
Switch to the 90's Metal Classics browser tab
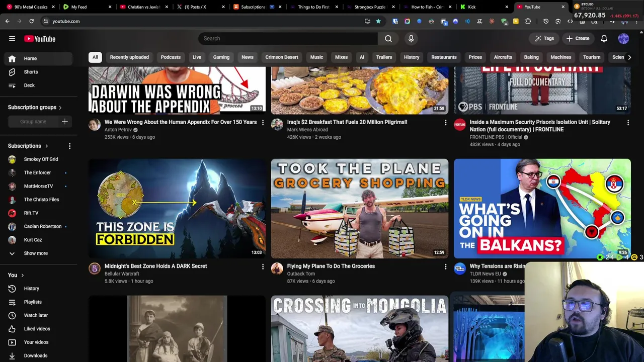pos(30,7)
